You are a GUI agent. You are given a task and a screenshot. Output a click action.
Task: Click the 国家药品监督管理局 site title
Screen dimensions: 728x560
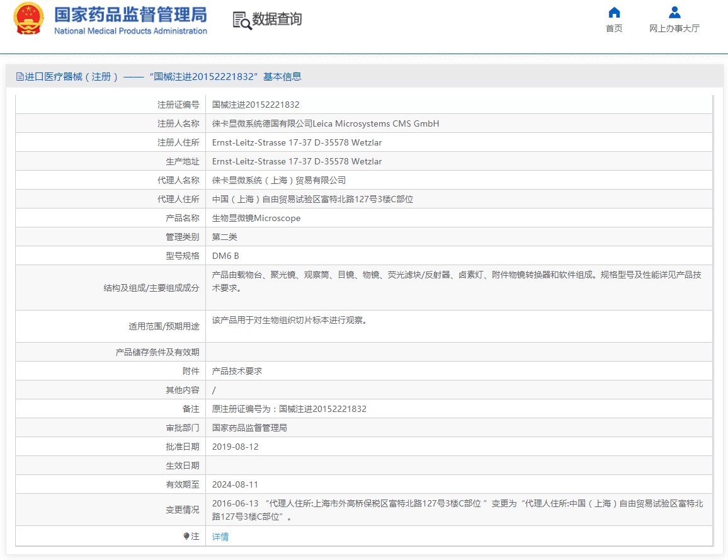130,15
